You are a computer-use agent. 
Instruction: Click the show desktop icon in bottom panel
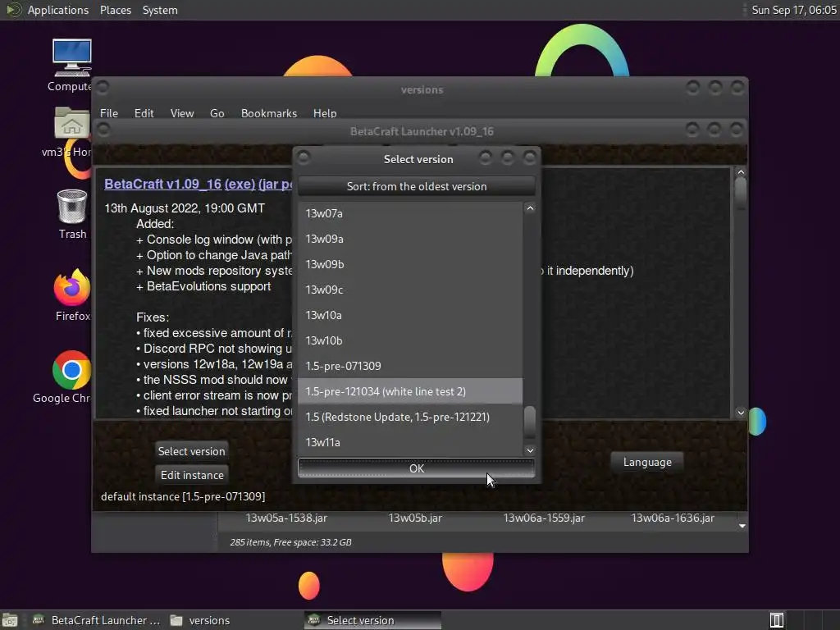click(x=10, y=620)
